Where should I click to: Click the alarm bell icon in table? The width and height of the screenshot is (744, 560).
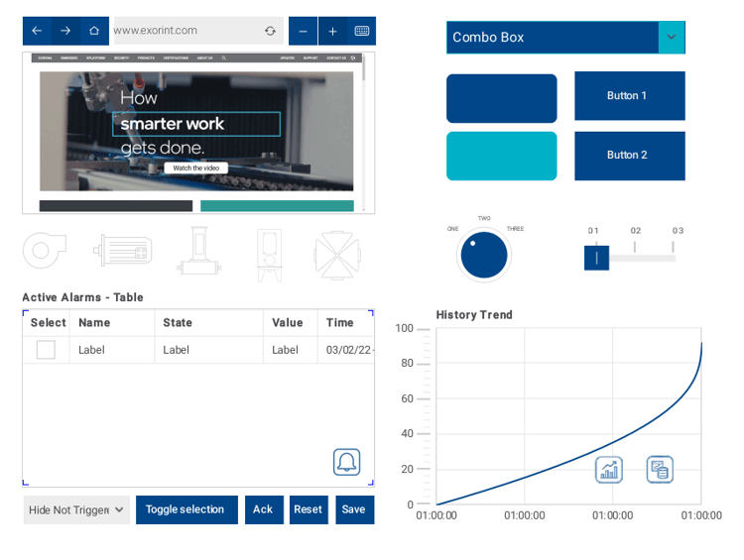coord(346,462)
